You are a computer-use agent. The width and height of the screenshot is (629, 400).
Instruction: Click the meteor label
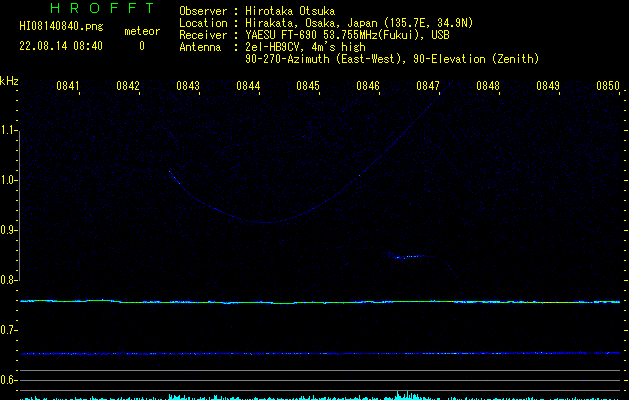tap(142, 31)
